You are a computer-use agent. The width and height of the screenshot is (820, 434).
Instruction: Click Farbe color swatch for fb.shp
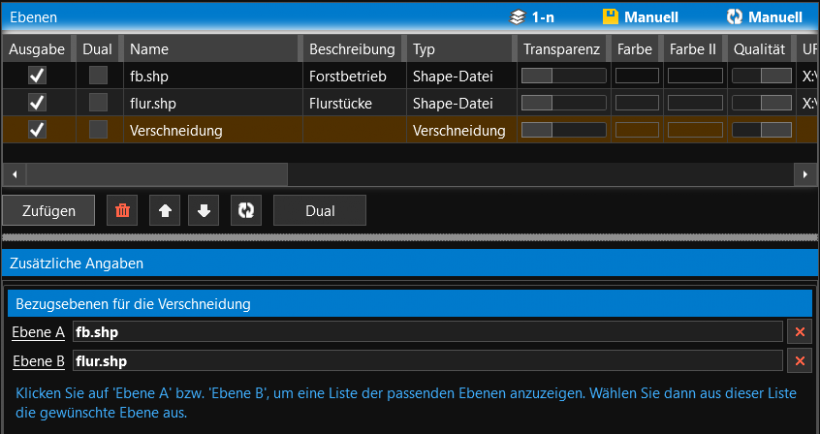coord(636,75)
